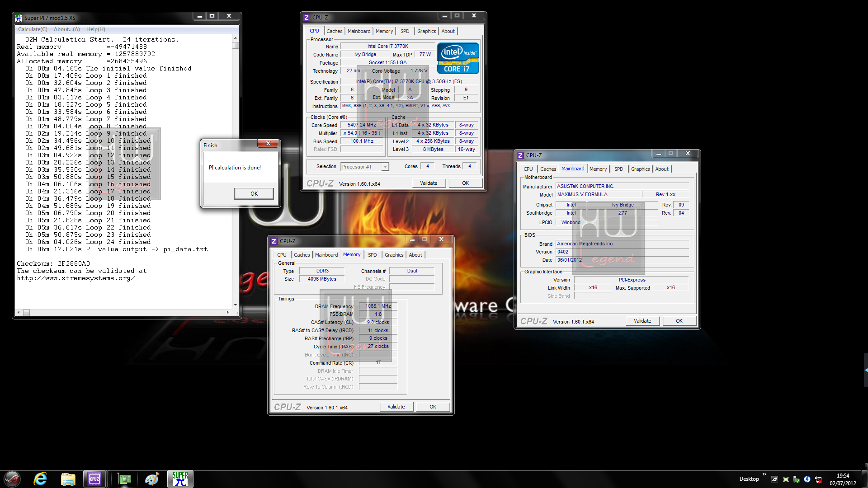Open the Calculate(C) menu in Super PI
Viewport: 868px width, 488px height.
33,29
